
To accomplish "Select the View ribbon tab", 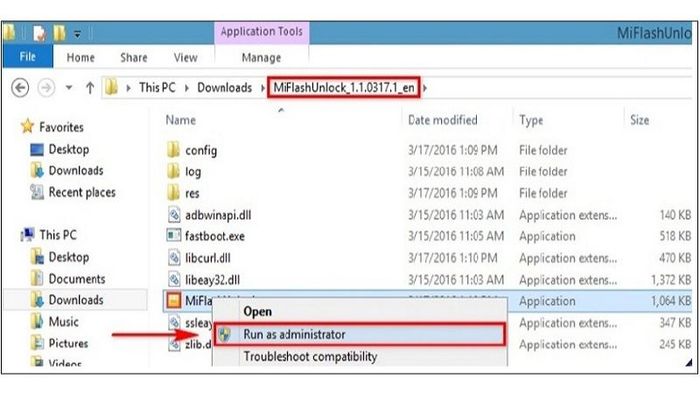I will coord(185,58).
